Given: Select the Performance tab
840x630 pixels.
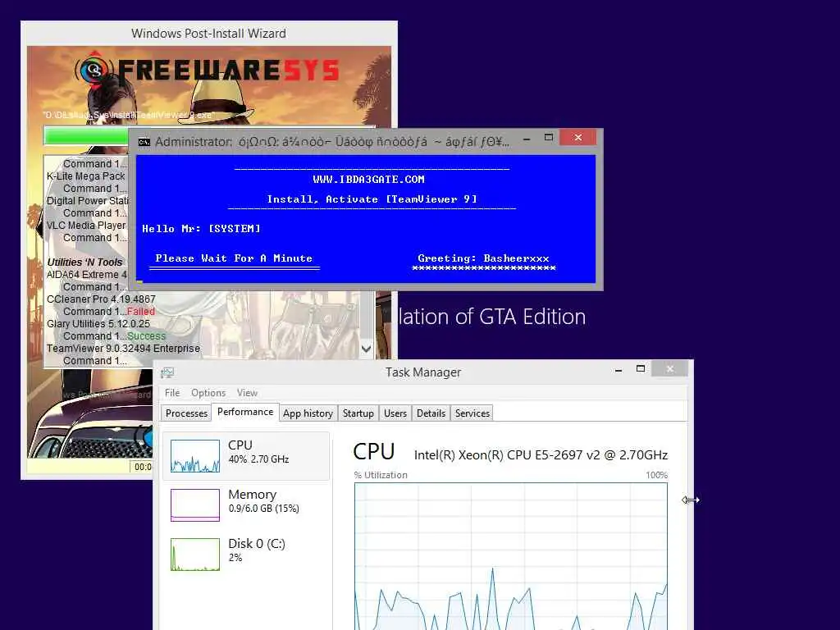Looking at the screenshot, I should pyautogui.click(x=245, y=412).
